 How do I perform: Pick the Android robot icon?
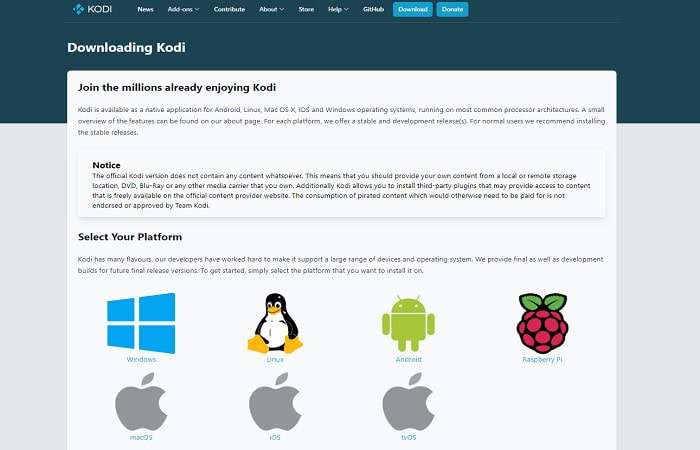[x=408, y=323]
